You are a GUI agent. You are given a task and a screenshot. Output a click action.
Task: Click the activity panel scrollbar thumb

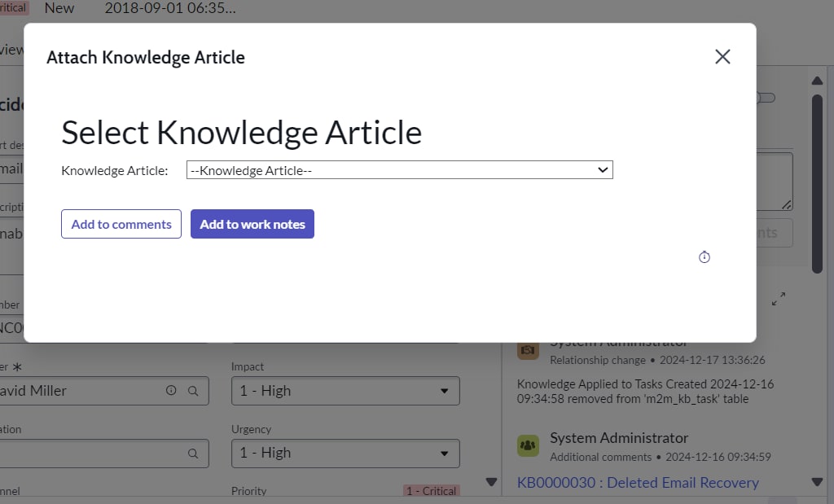818,184
